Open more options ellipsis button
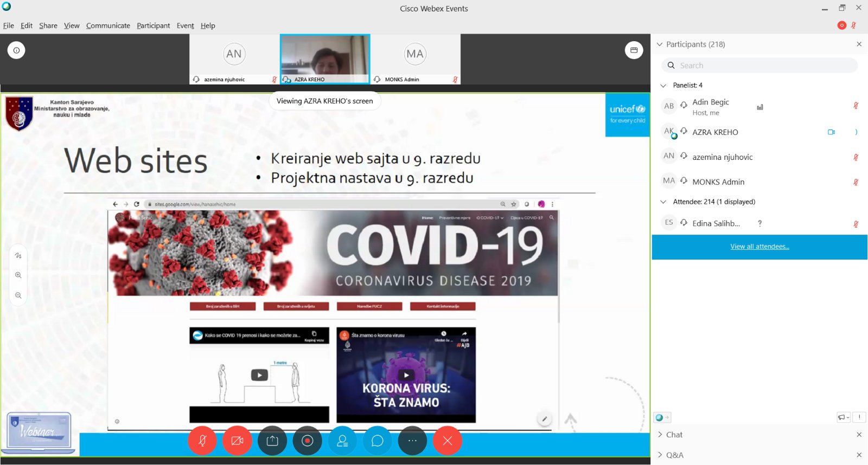868x465 pixels. [x=412, y=441]
